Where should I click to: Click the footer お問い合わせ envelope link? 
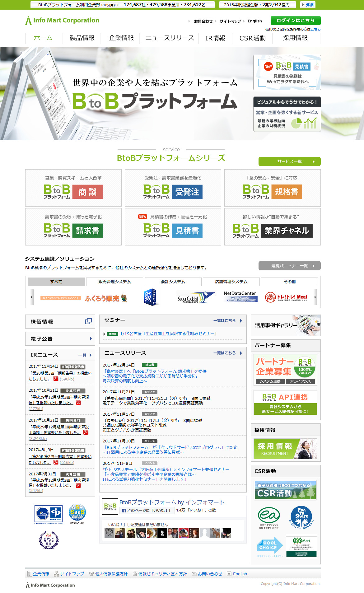(x=207, y=574)
